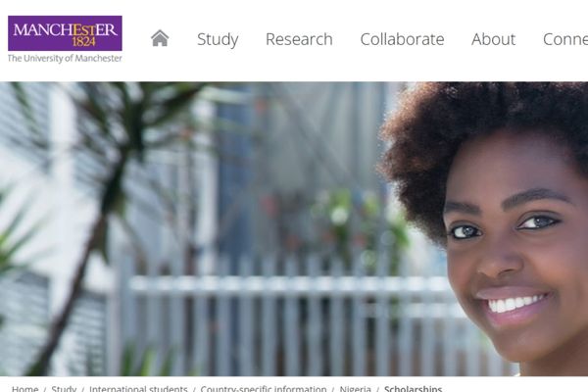
Task: Go to the About section in the navigation
Action: pyautogui.click(x=494, y=39)
